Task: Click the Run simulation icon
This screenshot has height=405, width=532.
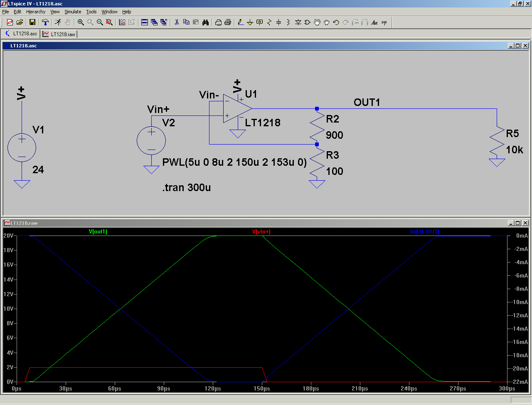Action: (58, 22)
